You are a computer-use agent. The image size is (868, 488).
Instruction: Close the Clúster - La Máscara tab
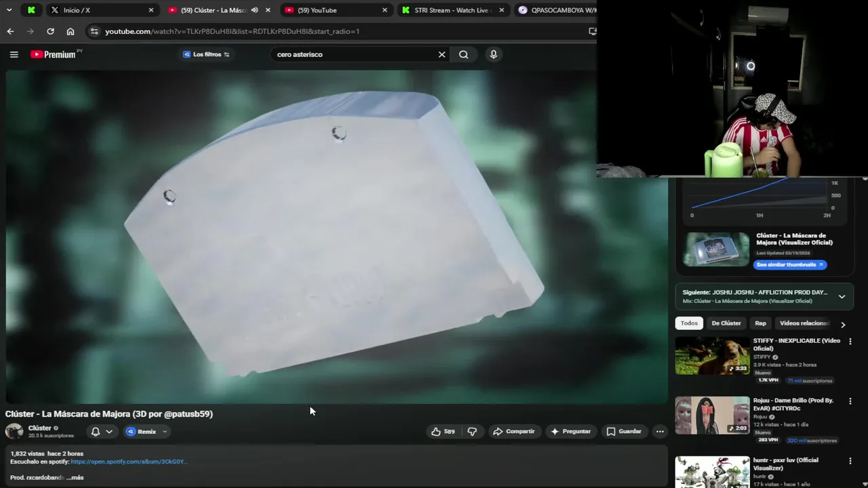(x=268, y=10)
